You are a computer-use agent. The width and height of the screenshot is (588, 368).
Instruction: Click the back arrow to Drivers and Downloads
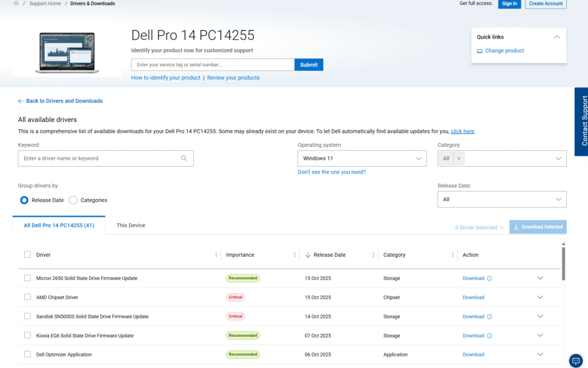pos(21,101)
